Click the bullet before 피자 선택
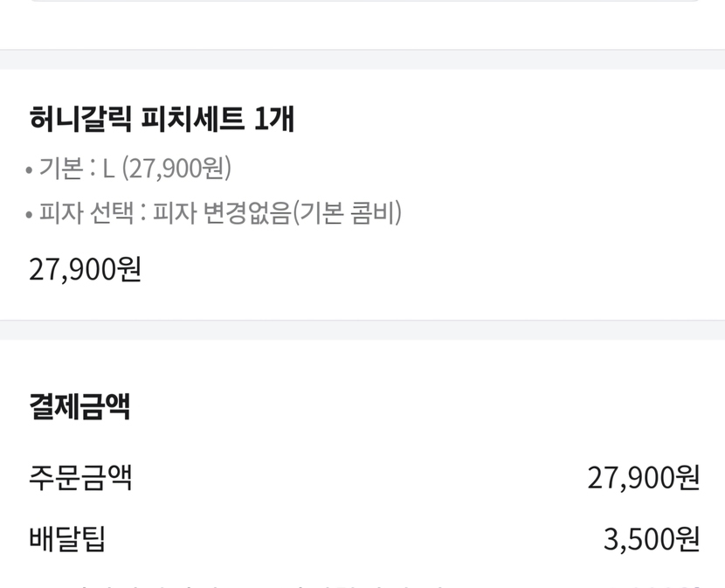This screenshot has width=725, height=588. coord(29,214)
